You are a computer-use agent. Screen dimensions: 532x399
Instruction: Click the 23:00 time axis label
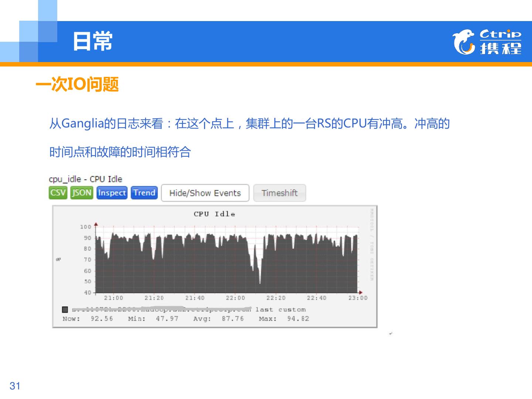[x=358, y=298]
